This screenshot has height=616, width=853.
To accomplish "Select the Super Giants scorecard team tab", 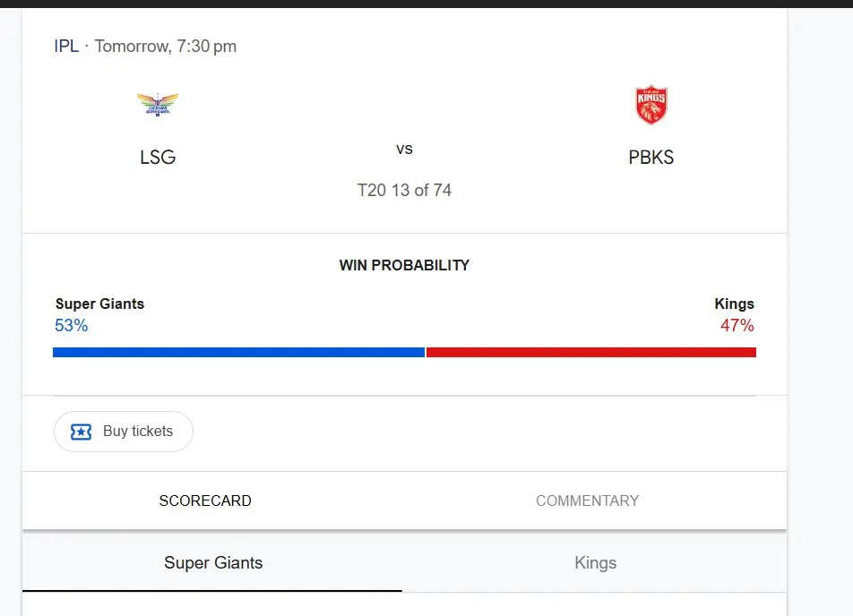I will tap(213, 563).
